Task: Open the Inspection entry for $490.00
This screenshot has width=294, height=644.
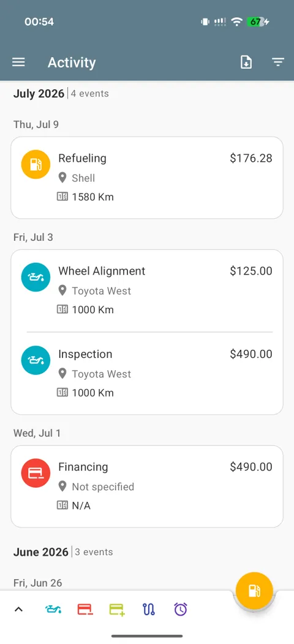Action: click(x=146, y=373)
